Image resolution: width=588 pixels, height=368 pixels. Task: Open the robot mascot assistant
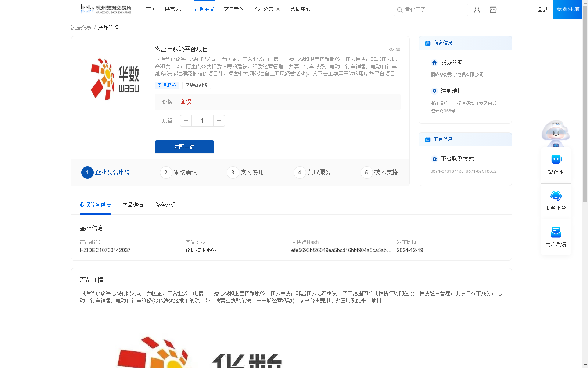(556, 133)
